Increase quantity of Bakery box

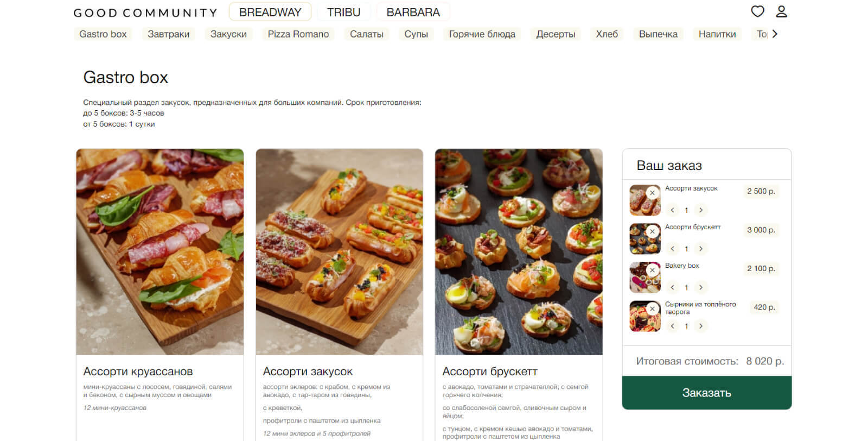coord(701,287)
